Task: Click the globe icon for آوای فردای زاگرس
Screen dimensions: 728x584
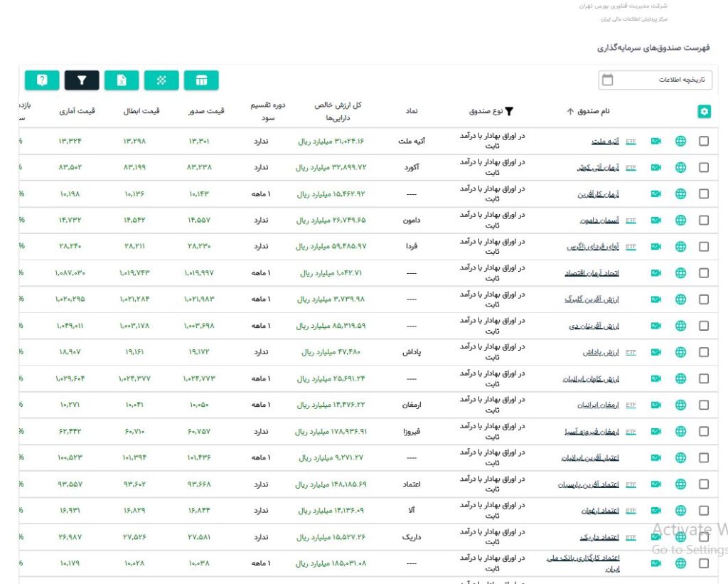Action: 680,247
